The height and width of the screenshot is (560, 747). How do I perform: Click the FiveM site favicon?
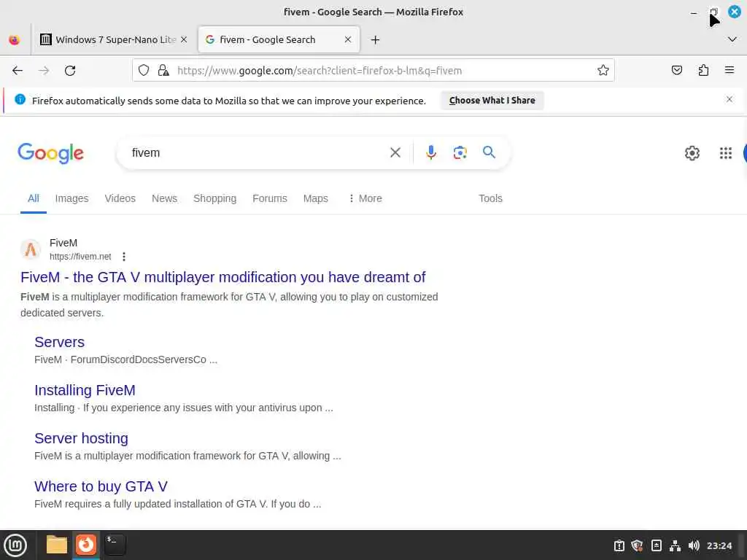(x=31, y=249)
